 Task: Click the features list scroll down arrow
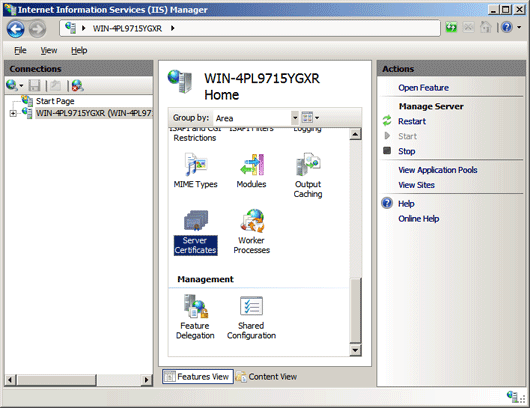pos(355,350)
